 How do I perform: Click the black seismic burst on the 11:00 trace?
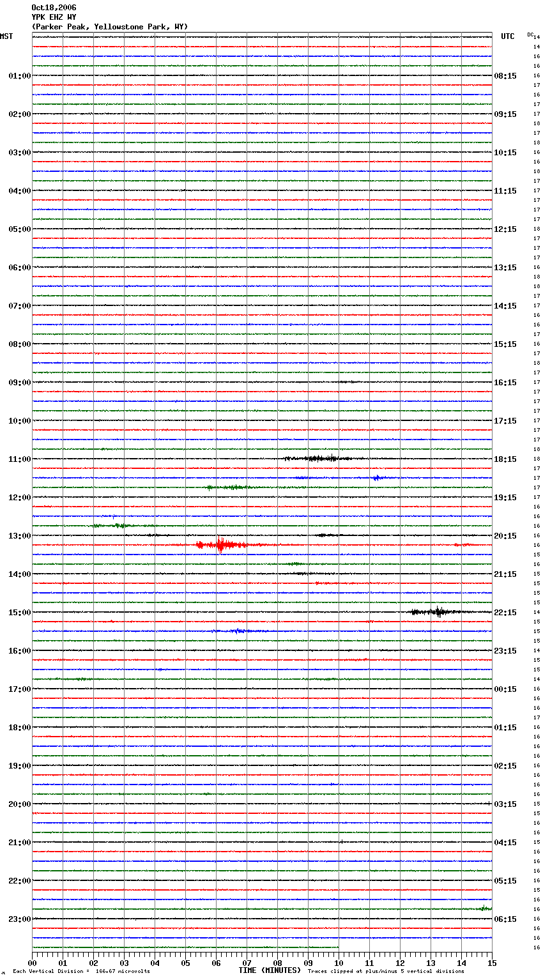(323, 458)
